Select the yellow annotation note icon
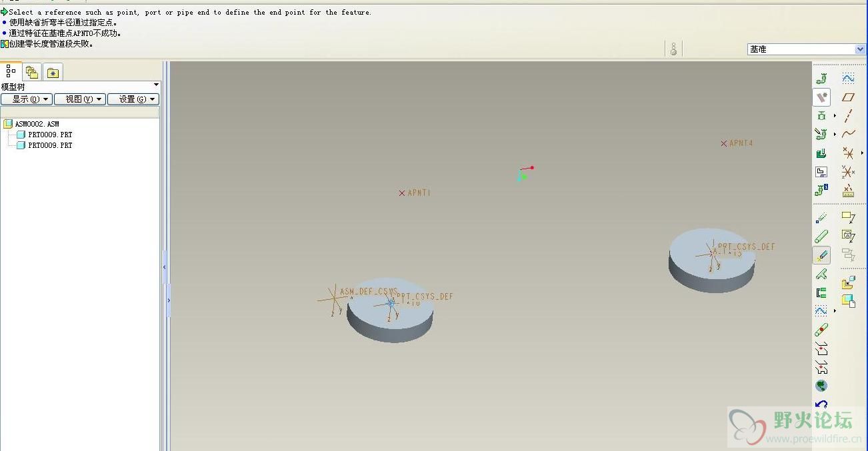868x451 pixels. (848, 218)
